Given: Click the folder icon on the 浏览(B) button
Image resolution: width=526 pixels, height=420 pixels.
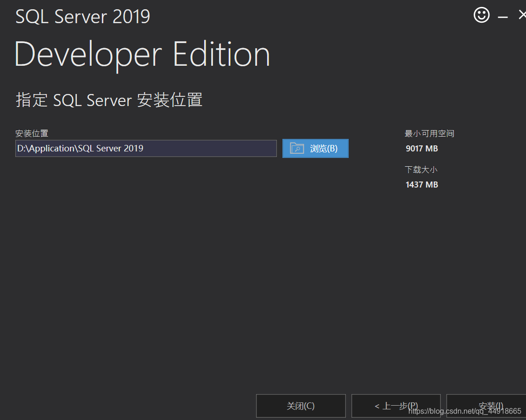Looking at the screenshot, I should [297, 148].
